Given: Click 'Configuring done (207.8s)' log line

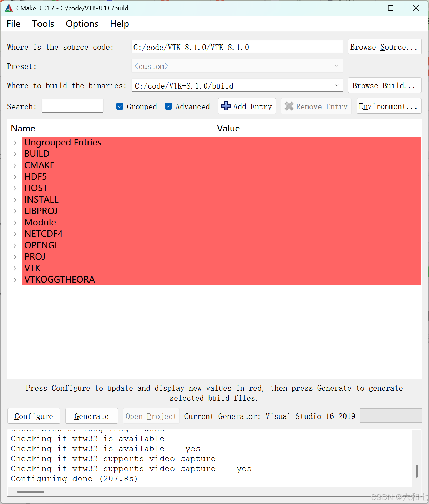Looking at the screenshot, I should 74,479.
